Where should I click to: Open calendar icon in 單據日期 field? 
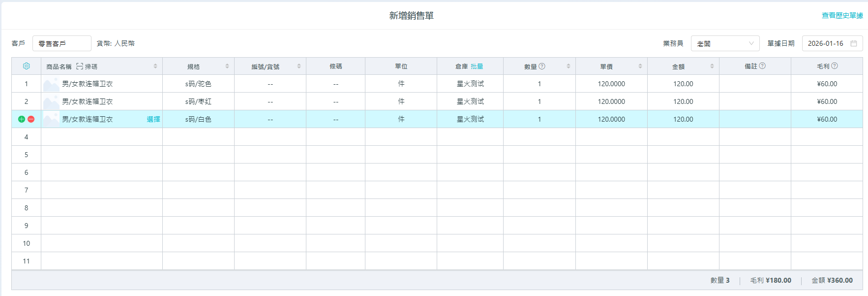[854, 43]
